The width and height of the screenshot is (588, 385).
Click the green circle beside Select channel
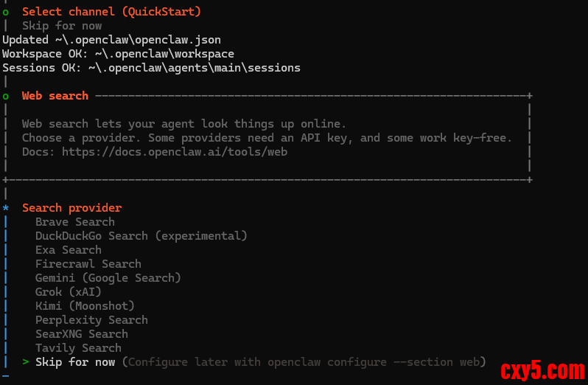pos(6,12)
